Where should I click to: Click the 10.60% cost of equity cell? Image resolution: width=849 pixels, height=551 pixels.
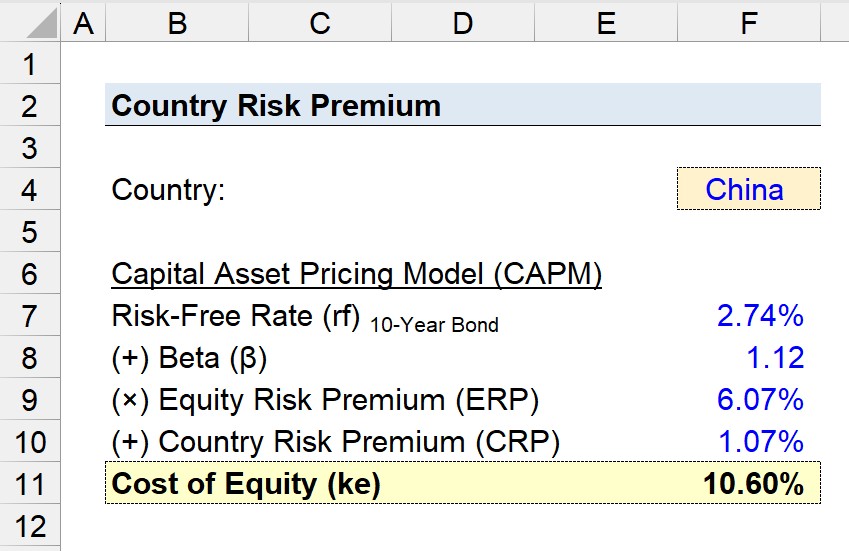click(749, 483)
